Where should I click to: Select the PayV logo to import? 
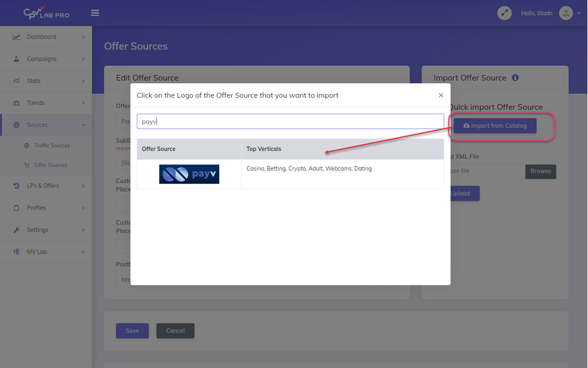tap(189, 174)
